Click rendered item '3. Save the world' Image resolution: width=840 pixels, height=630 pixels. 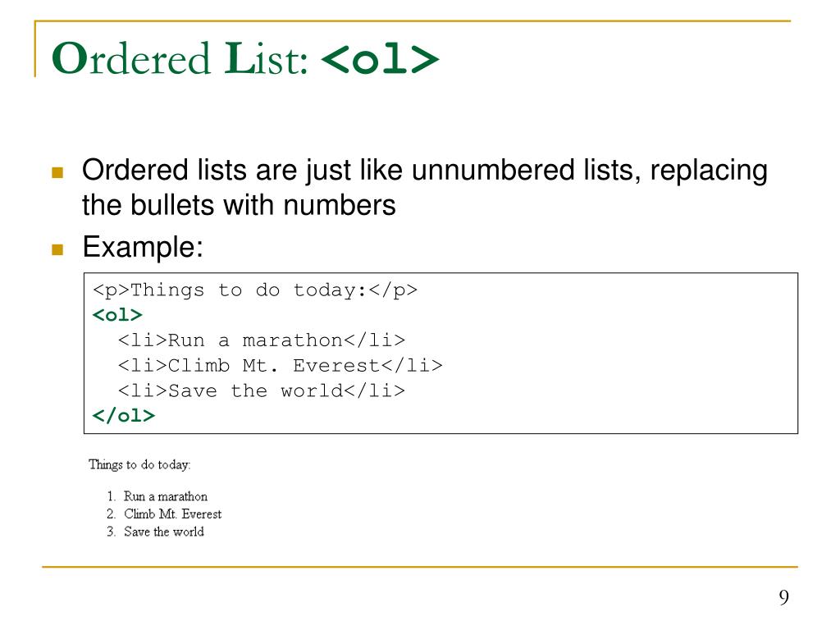coord(155,532)
